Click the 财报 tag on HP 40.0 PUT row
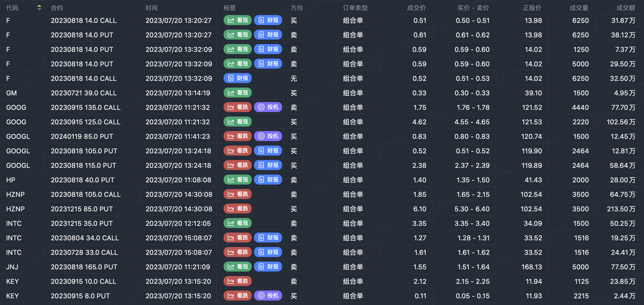 pos(268,180)
